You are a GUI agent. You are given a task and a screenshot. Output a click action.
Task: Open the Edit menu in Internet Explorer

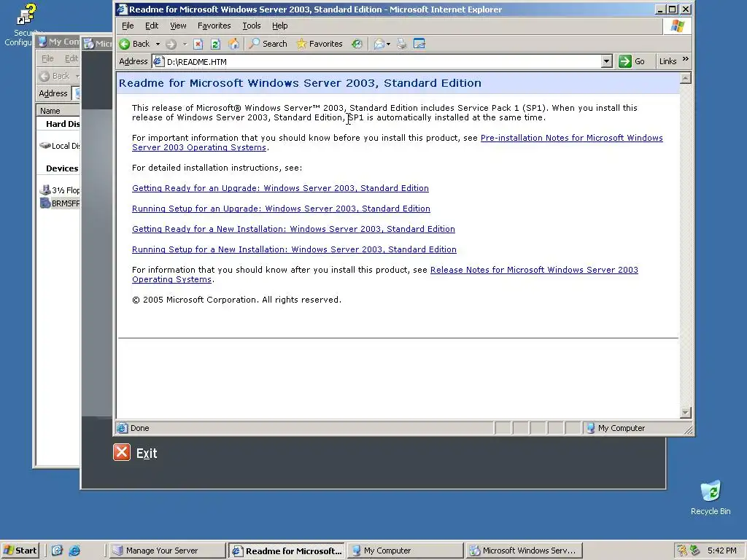pos(152,26)
